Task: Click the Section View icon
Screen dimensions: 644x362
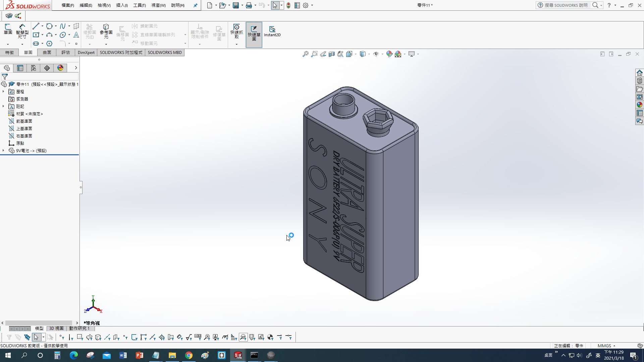Action: pyautogui.click(x=332, y=54)
